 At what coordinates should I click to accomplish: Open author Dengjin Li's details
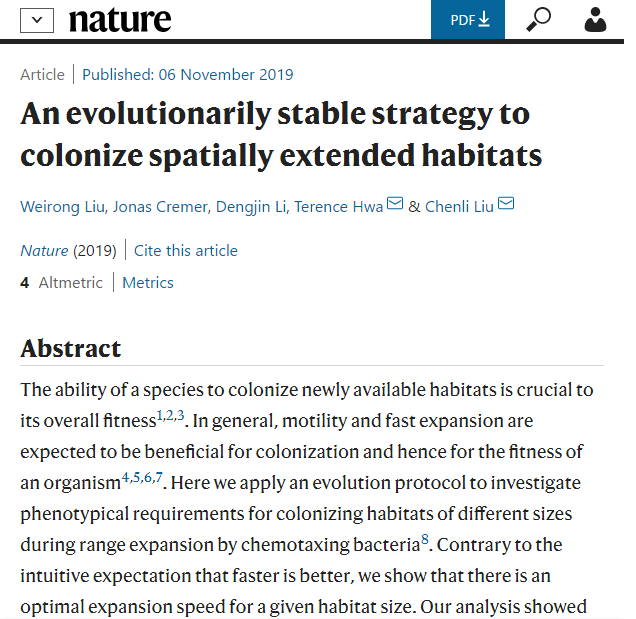250,207
